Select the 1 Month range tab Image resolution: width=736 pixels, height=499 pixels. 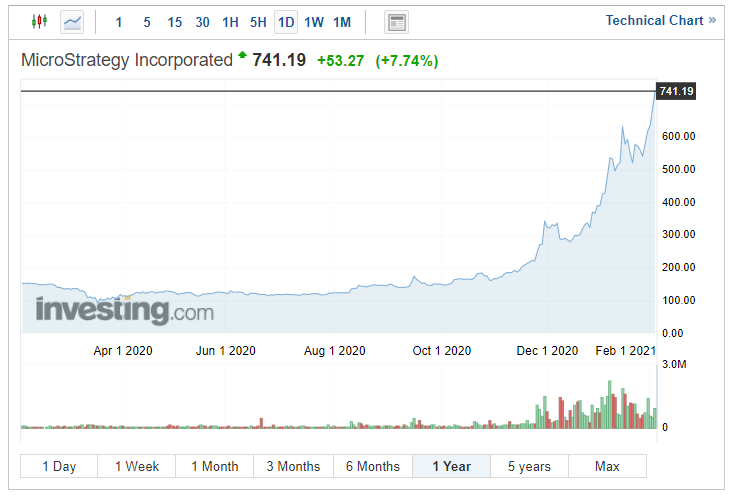(215, 466)
